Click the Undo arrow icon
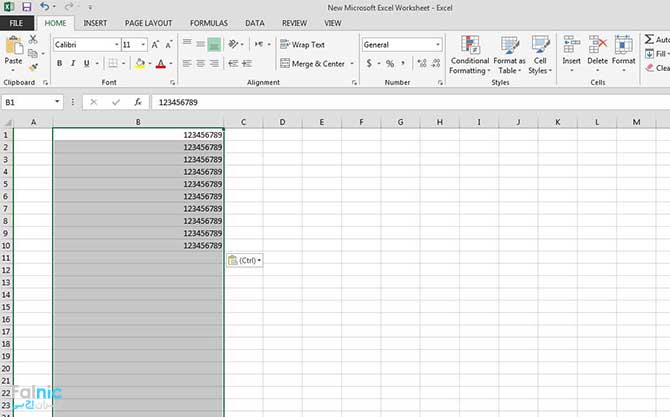Viewport: 670px width, 417px height. click(x=45, y=6)
